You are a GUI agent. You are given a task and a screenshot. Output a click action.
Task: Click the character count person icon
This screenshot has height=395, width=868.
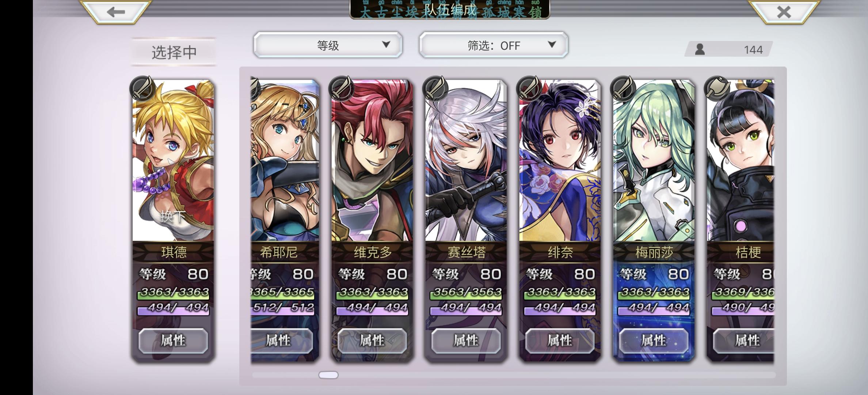point(700,49)
